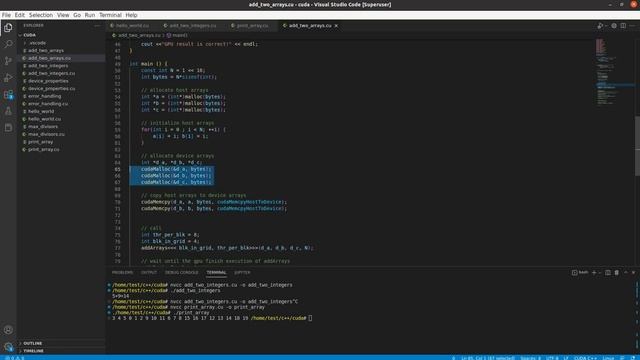
Task: Collapse the CUDA folder root
Action: coord(29,35)
